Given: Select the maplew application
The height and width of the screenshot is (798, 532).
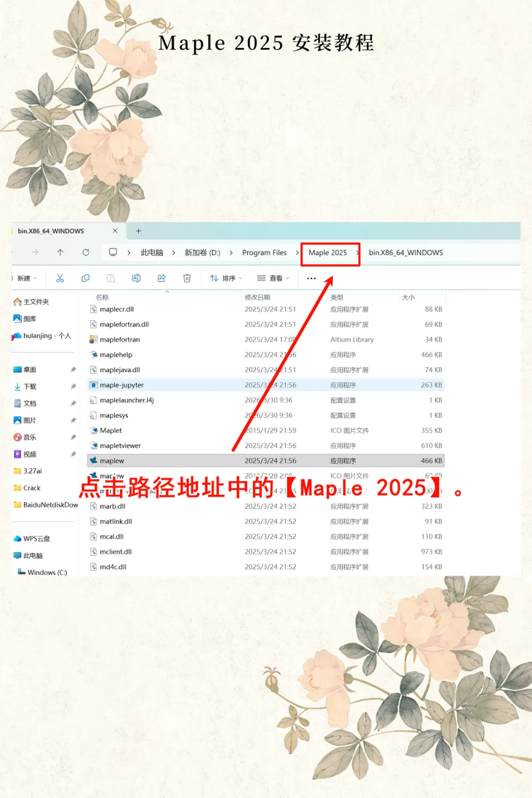Looking at the screenshot, I should [266, 461].
